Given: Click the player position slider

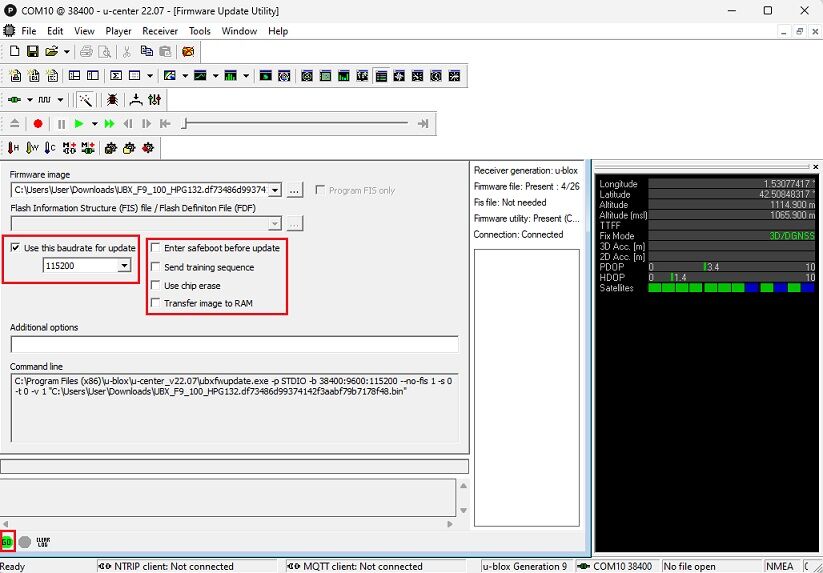Looking at the screenshot, I should pyautogui.click(x=185, y=124).
